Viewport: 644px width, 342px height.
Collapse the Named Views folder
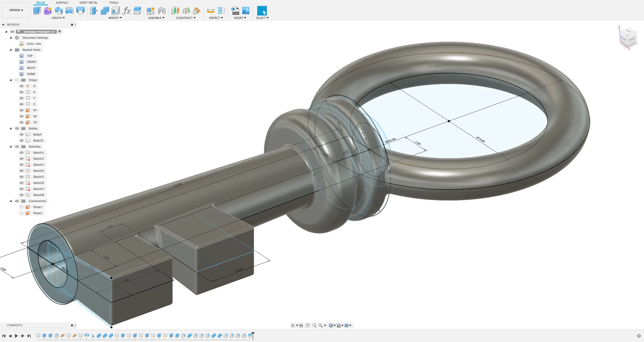tap(11, 50)
